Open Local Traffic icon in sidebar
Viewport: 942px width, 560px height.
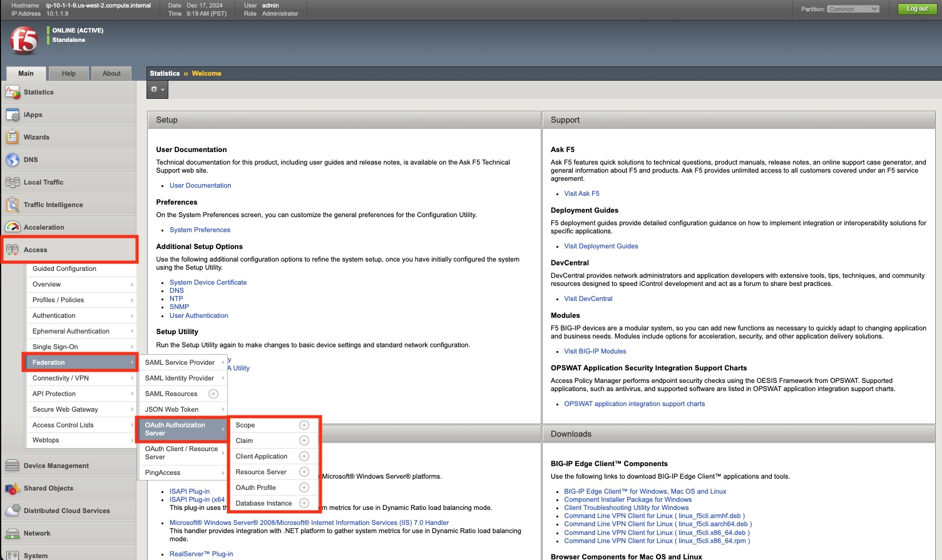(x=13, y=182)
